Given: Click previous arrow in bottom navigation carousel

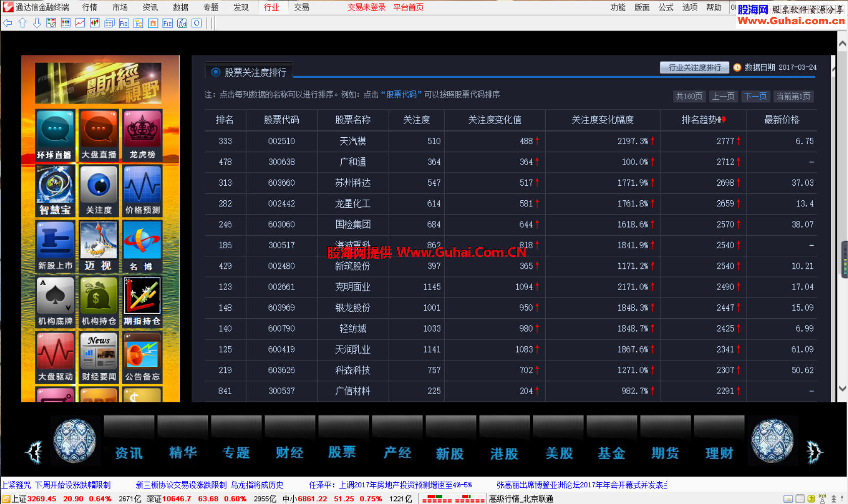Looking at the screenshot, I should 34,452.
